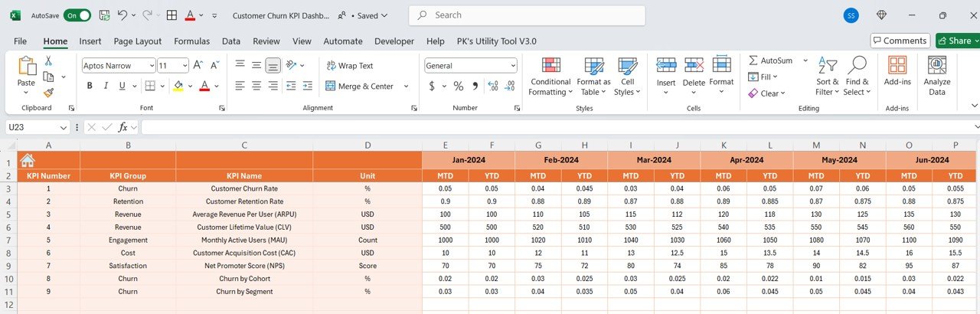The width and height of the screenshot is (980, 314).
Task: Open the Fill dropdown
Action: tap(763, 77)
